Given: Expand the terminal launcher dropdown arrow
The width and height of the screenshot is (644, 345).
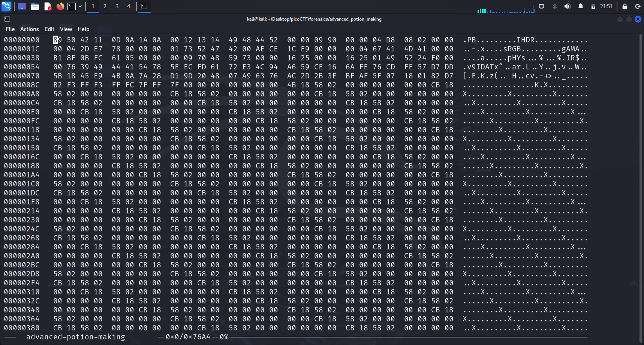Looking at the screenshot, I should click(x=80, y=6).
